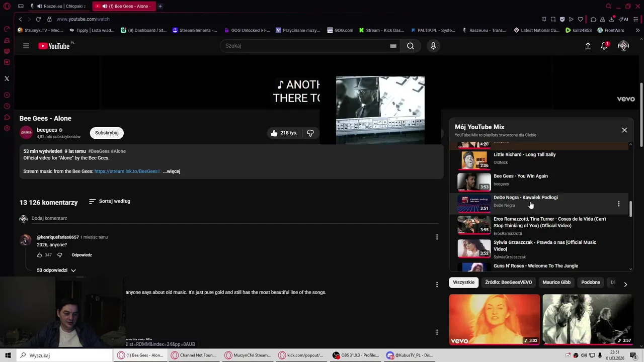Open a new browser tab with plus
644x362 pixels.
[160, 6]
